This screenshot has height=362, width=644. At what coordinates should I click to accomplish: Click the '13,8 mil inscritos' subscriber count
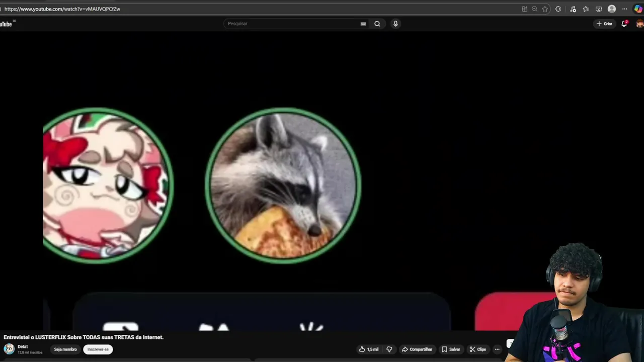(x=30, y=352)
